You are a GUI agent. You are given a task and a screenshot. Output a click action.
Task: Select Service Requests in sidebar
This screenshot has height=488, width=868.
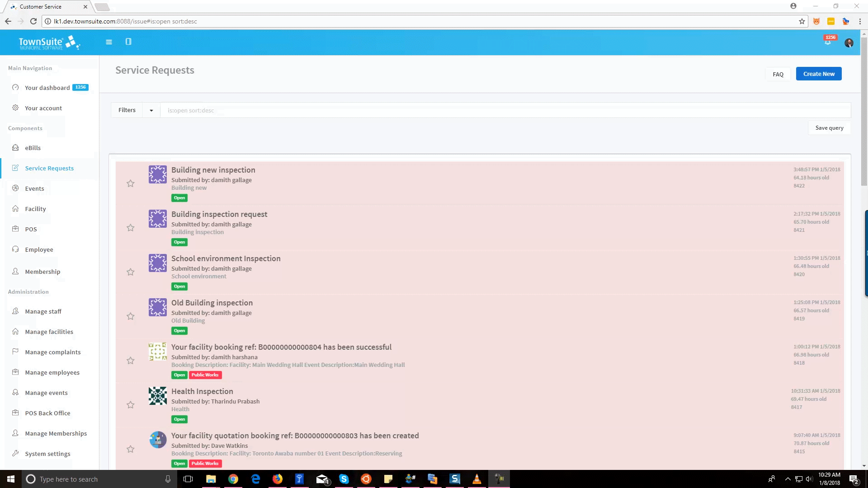(x=49, y=168)
